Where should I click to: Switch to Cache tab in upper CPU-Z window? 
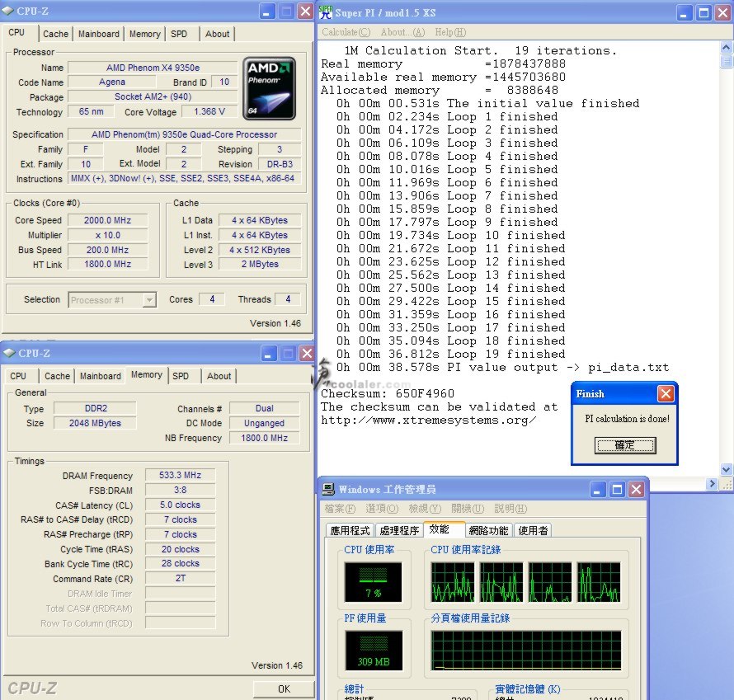click(56, 34)
